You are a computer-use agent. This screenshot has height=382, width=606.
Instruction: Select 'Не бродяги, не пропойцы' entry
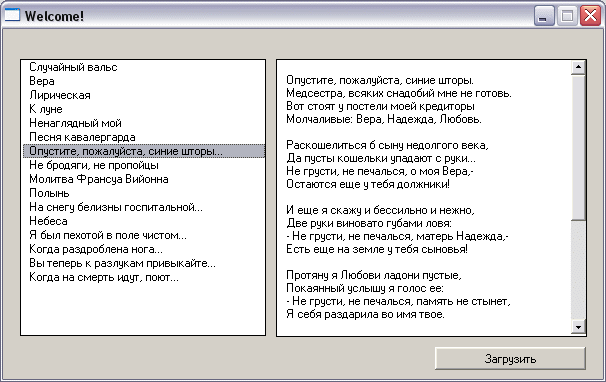[x=144, y=165]
